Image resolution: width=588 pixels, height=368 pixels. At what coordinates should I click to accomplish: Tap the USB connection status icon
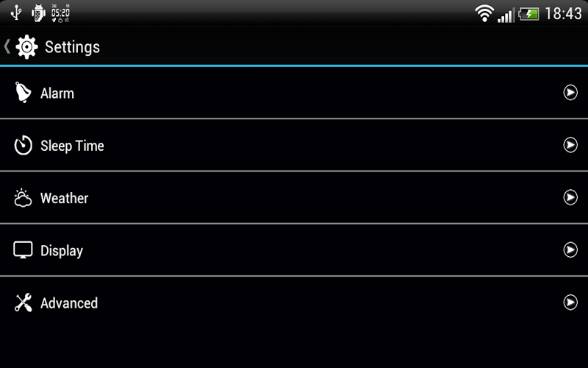pyautogui.click(x=16, y=13)
